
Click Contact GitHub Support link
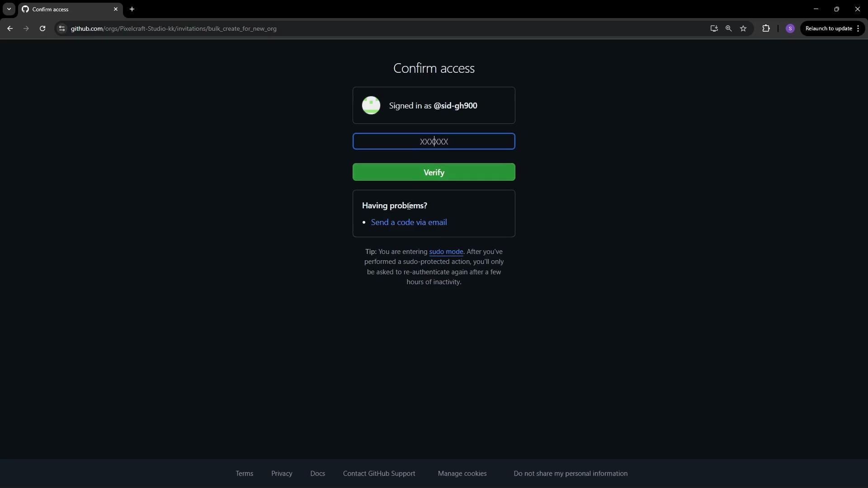click(379, 474)
